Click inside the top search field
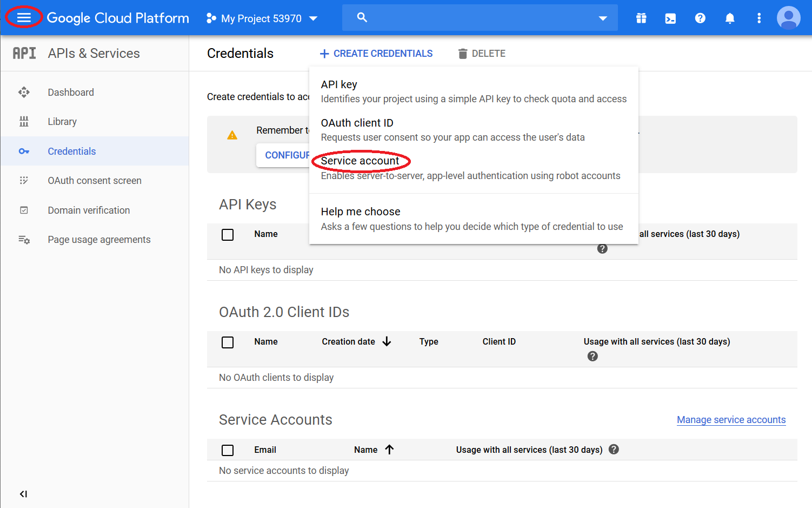Viewport: 812px width, 508px height. tap(480, 18)
